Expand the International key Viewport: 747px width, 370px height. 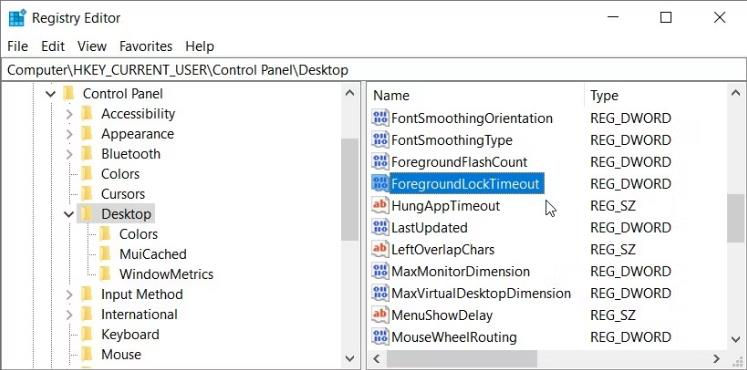(69, 315)
